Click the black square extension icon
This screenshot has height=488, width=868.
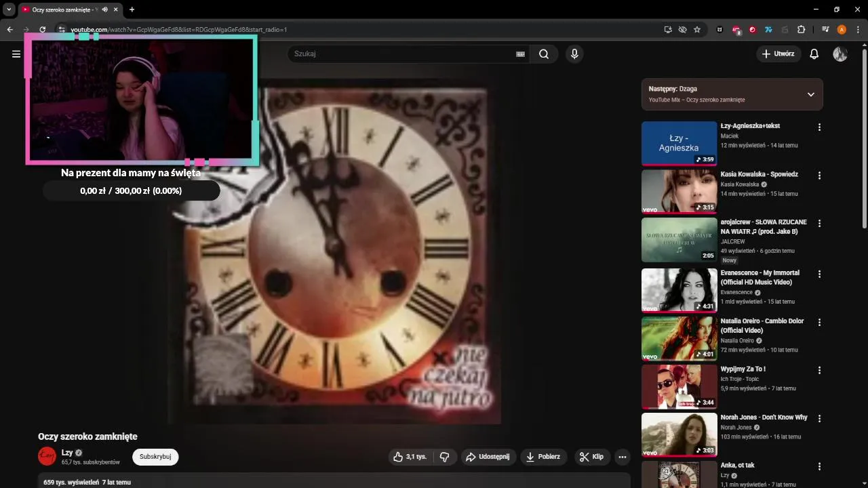pos(719,30)
